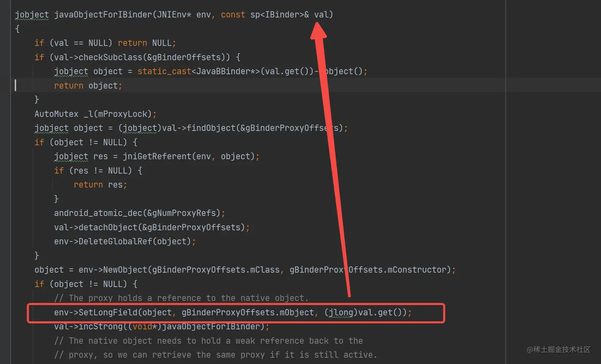Click jniGetReferent function call
This screenshot has height=364, width=601.
pos(157,156)
